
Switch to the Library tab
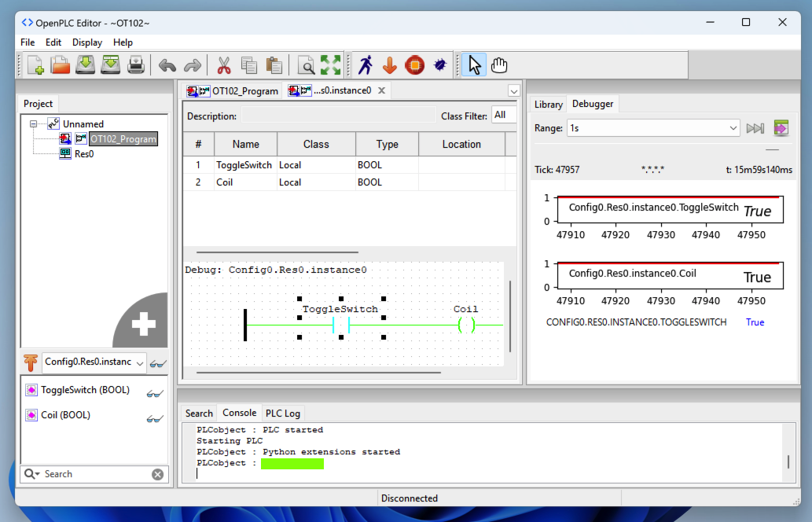coord(548,104)
